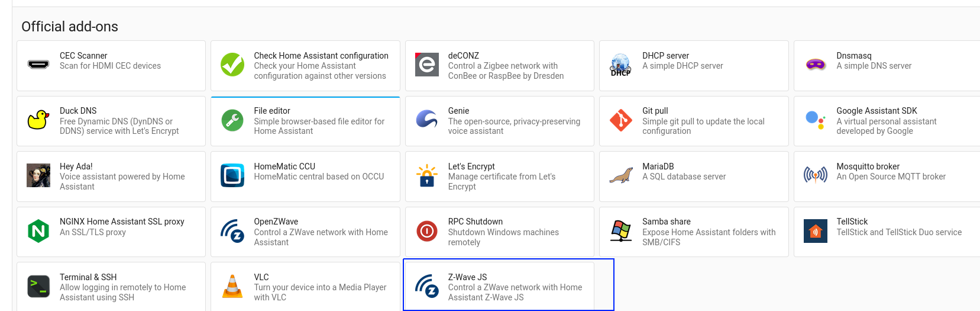Click the OpenZWave wave icon
This screenshot has height=311, width=980.
pos(232,231)
